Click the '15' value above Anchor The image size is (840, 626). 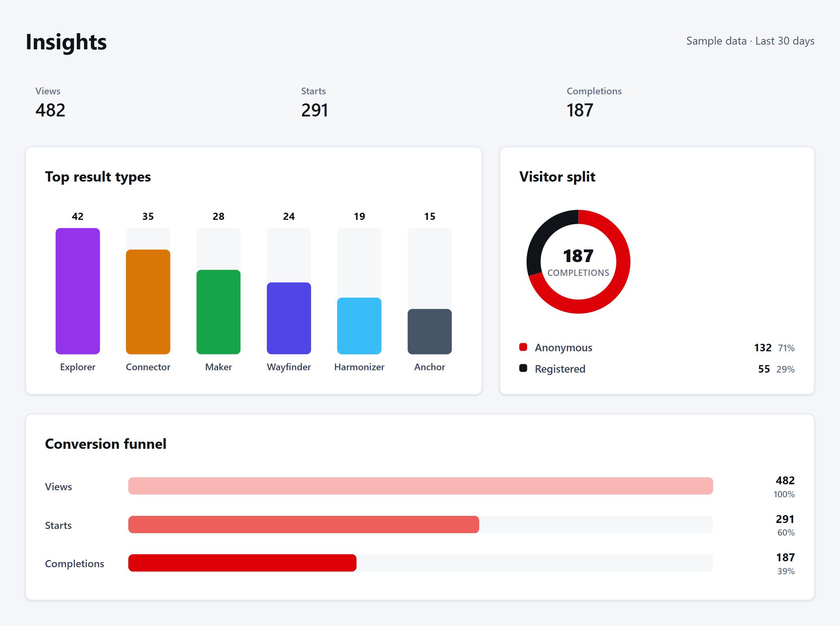coord(429,216)
